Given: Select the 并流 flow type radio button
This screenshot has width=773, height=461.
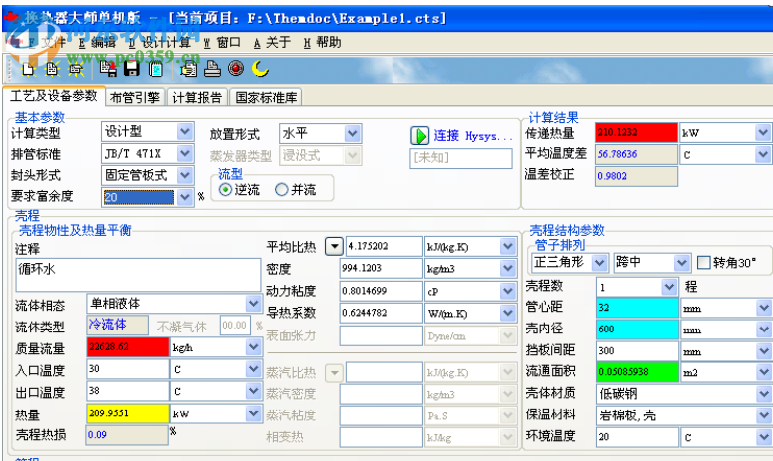Looking at the screenshot, I should tap(281, 189).
